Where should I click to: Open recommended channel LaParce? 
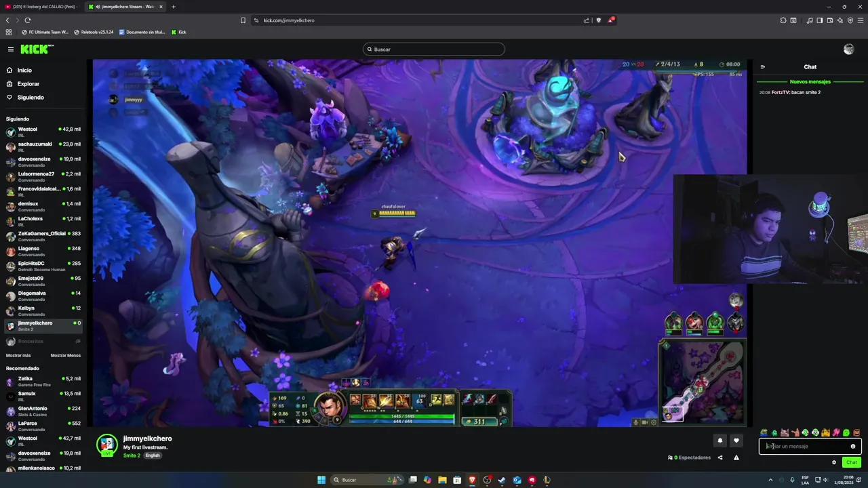(x=43, y=426)
